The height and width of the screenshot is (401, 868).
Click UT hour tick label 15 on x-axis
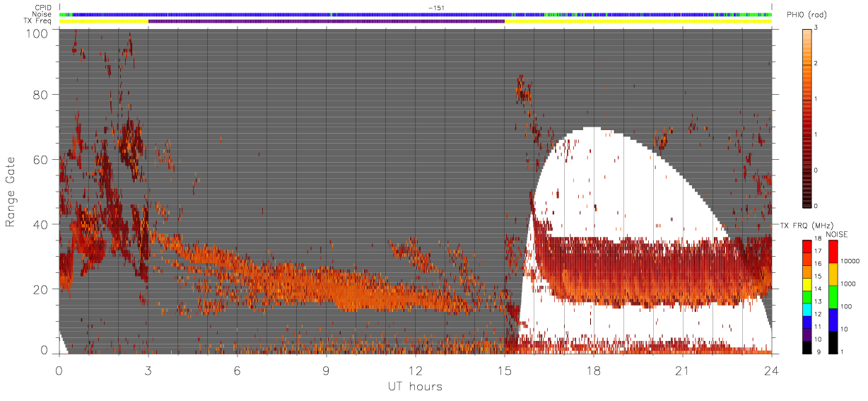504,370
